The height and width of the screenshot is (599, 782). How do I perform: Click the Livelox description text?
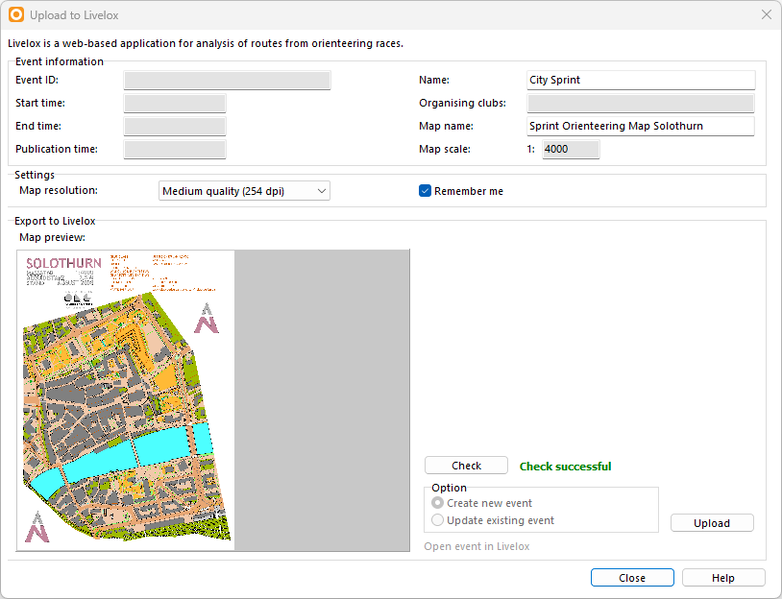tap(205, 43)
